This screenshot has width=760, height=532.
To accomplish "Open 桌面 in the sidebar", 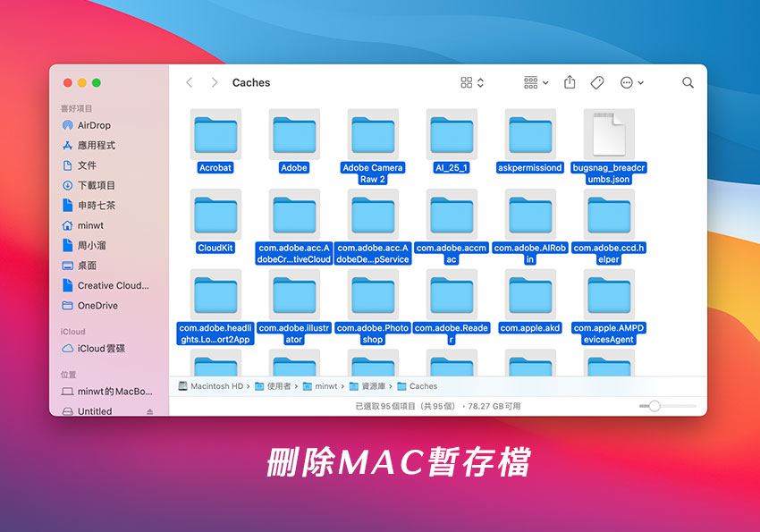I will coord(80,266).
